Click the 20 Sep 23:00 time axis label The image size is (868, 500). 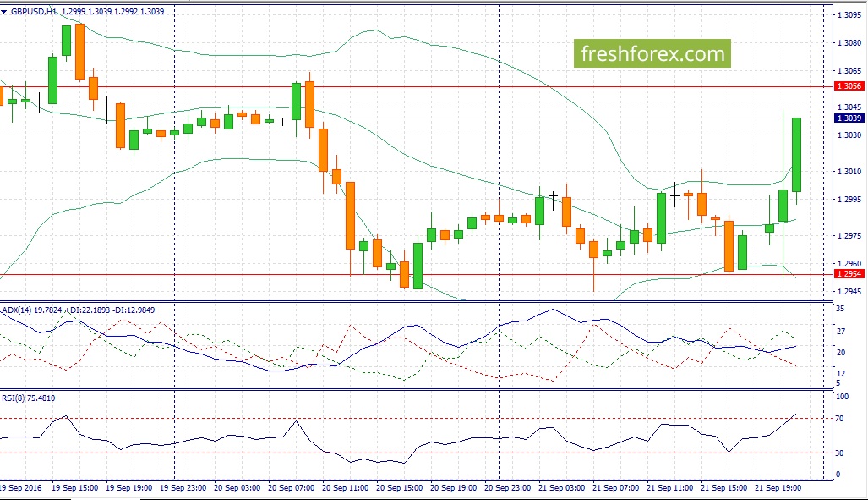pyautogui.click(x=508, y=488)
